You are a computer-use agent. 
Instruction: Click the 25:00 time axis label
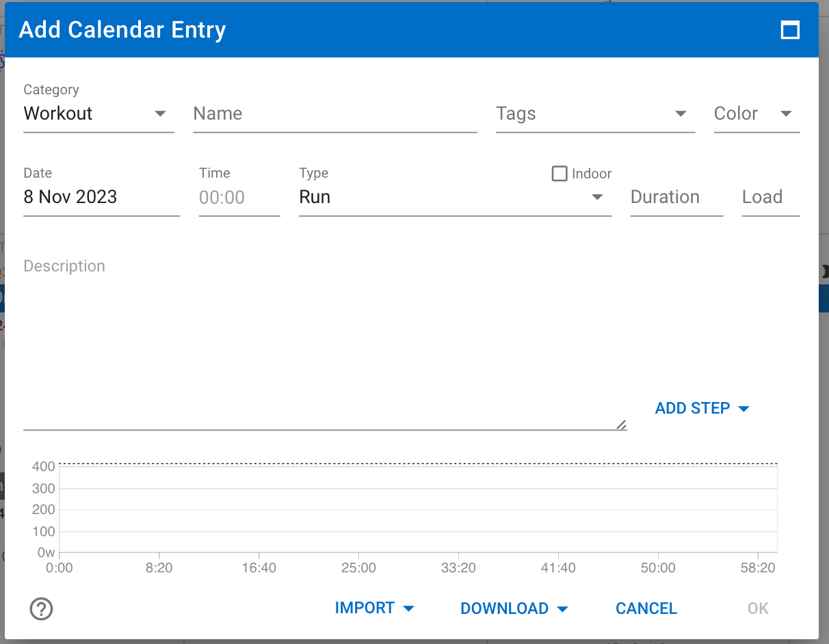(x=358, y=568)
